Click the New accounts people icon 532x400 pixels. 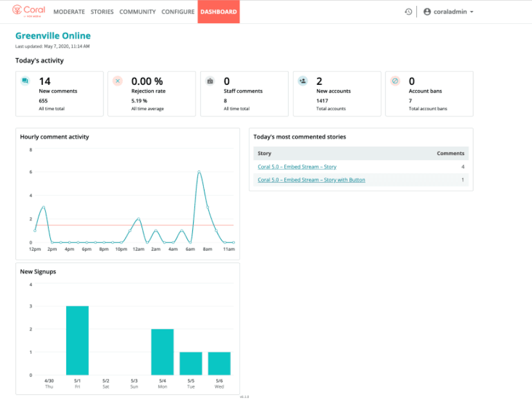[302, 81]
